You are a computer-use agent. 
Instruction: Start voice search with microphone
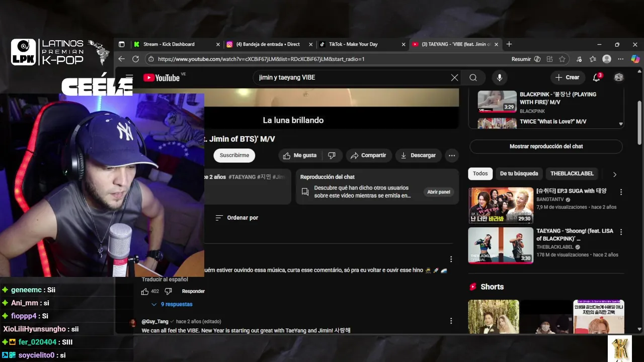[x=500, y=77]
